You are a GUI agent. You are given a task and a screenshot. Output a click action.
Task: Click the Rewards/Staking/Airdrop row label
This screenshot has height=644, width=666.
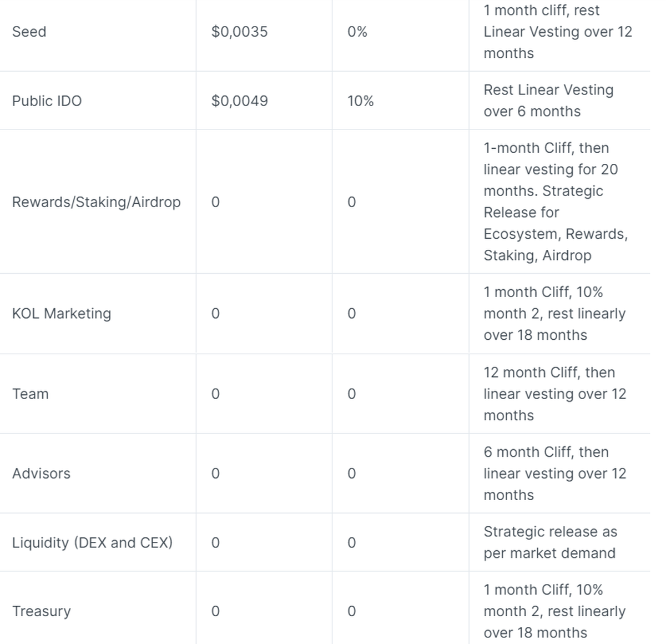[97, 202]
